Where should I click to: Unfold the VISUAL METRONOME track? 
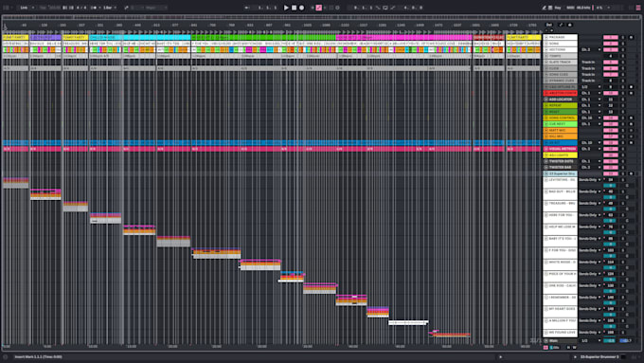click(546, 149)
